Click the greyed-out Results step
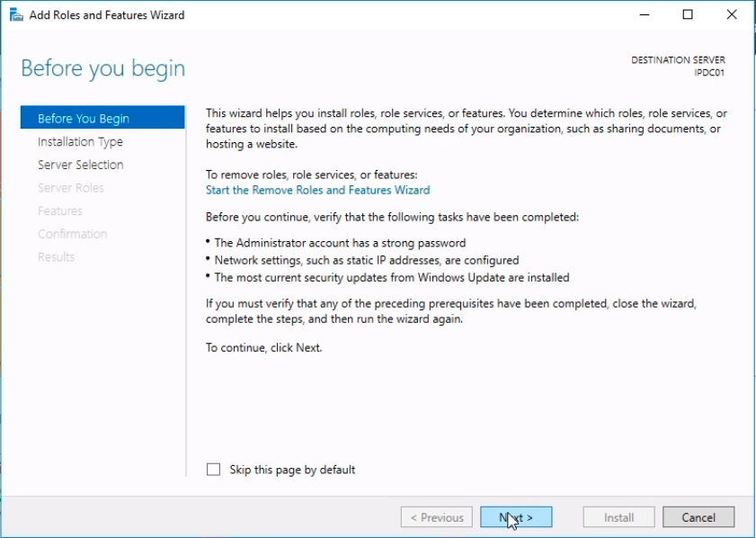Viewport: 756px width, 538px height. (x=56, y=257)
